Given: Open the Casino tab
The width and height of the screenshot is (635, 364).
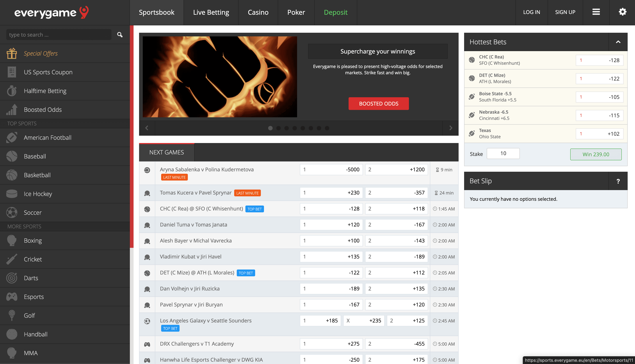Looking at the screenshot, I should tap(258, 12).
